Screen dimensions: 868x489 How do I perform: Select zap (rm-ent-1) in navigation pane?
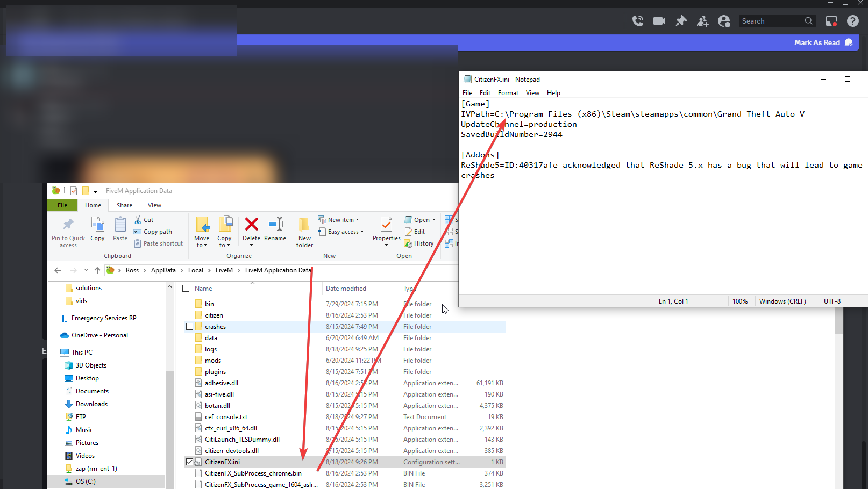coord(96,469)
